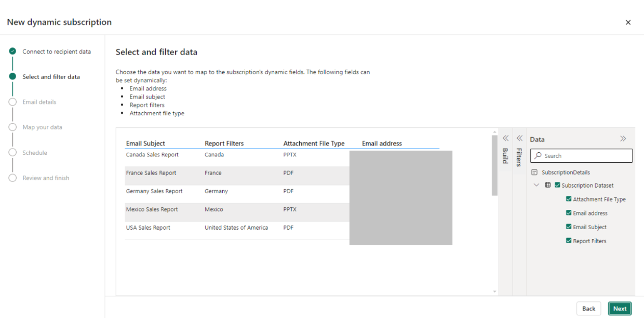Click the Next button
The image size is (644, 318).
[620, 308]
